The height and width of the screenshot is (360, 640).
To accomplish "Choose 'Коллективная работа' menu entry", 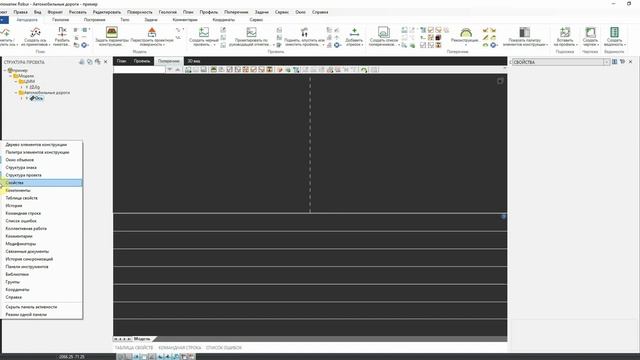I will [x=42, y=229].
